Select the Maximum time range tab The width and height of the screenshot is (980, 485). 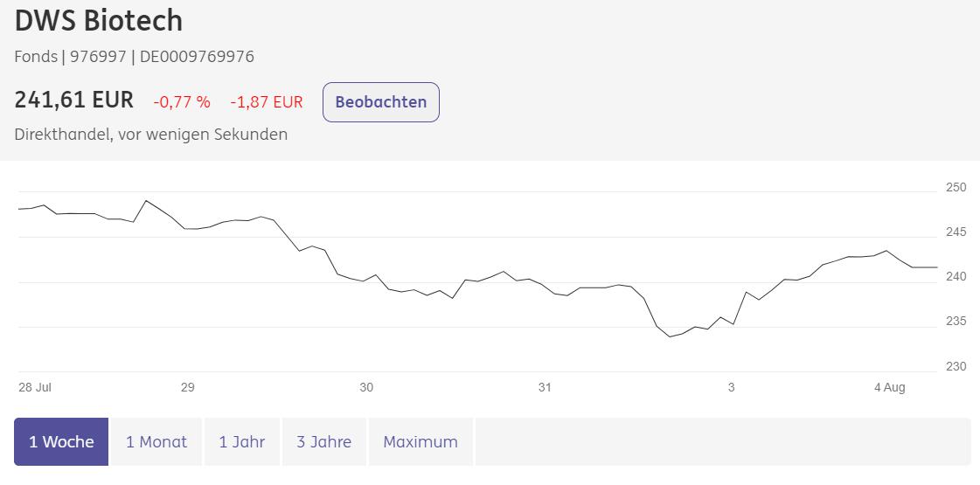(x=420, y=441)
